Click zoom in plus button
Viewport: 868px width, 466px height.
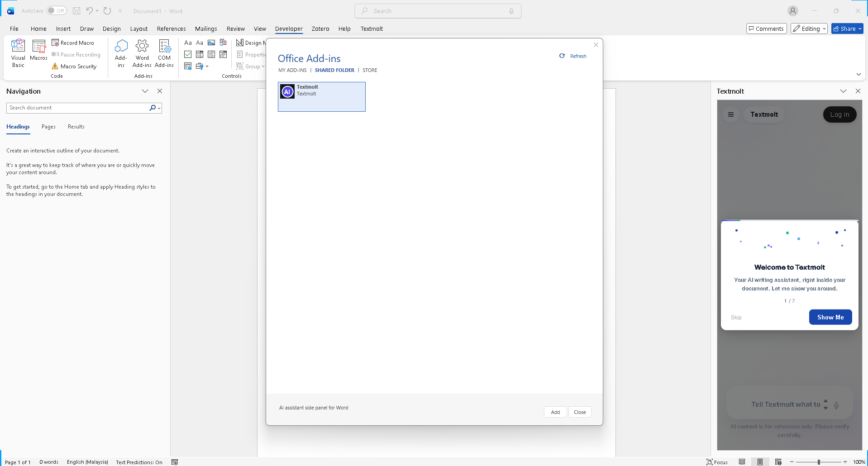pyautogui.click(x=845, y=462)
